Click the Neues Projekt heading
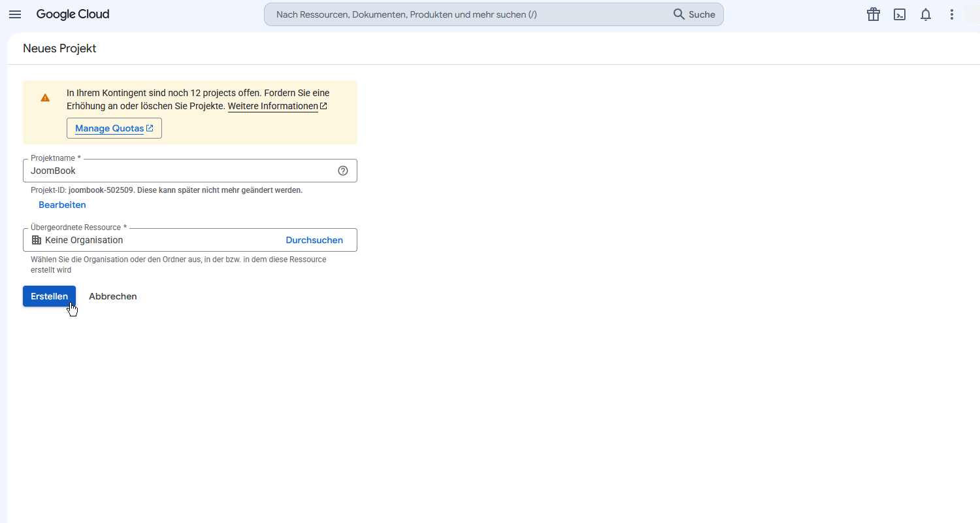Viewport: 980px width, 523px height. point(59,48)
